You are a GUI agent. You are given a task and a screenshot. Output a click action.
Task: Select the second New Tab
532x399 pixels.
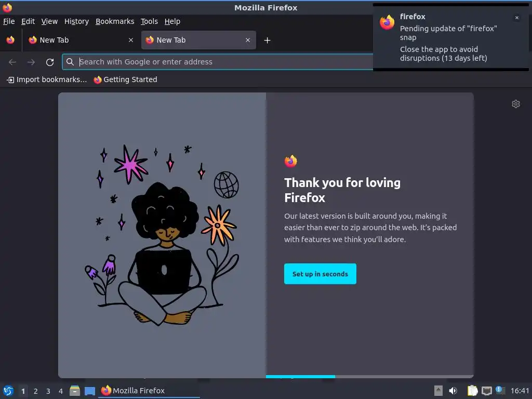198,40
